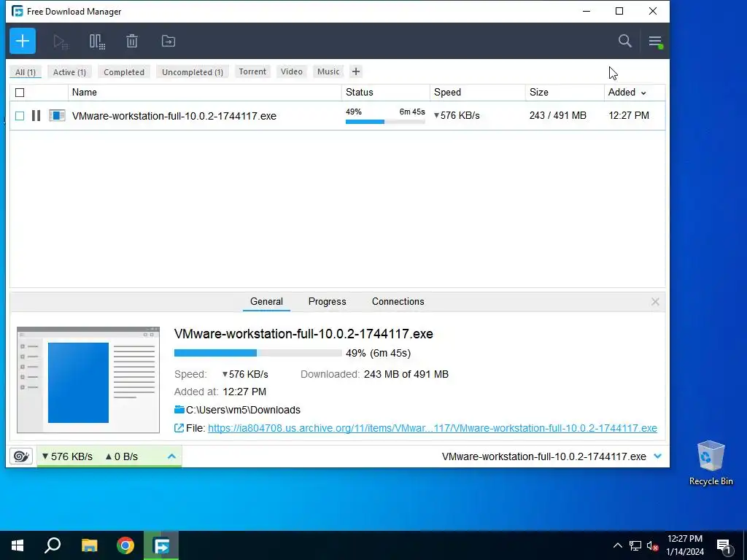747x560 pixels.
Task: Click the network tray icon
Action: [635, 545]
